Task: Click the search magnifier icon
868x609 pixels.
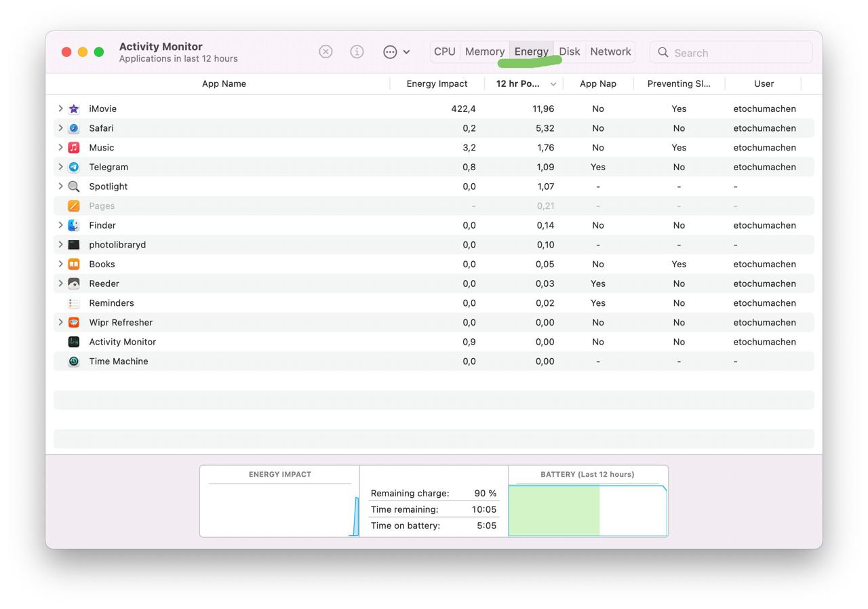Action: click(x=663, y=52)
